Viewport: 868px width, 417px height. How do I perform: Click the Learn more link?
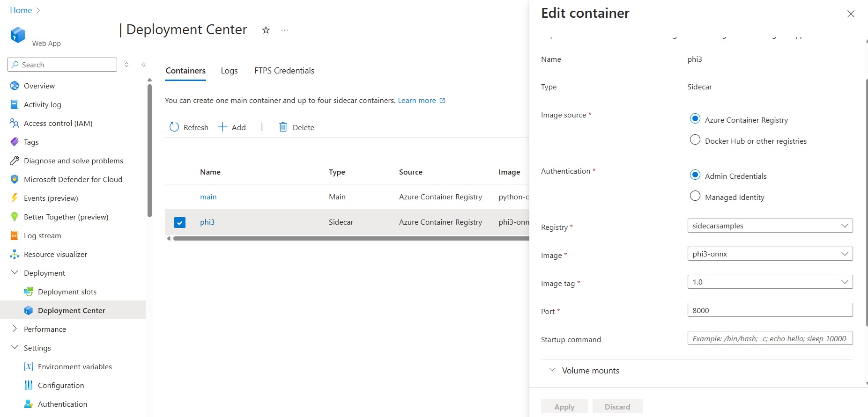(417, 101)
